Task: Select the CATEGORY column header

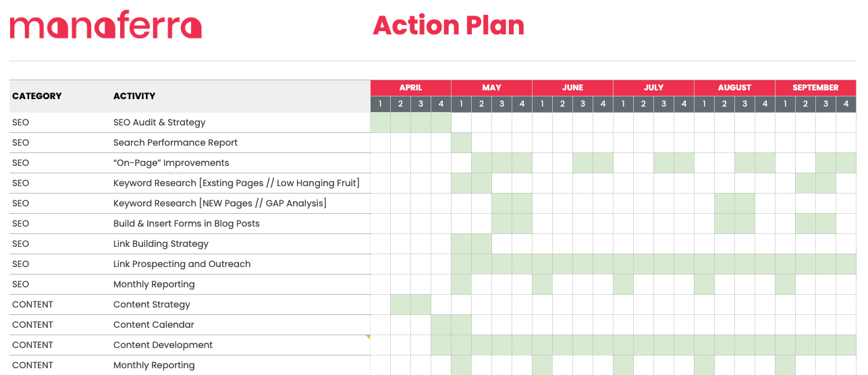Action: point(37,96)
